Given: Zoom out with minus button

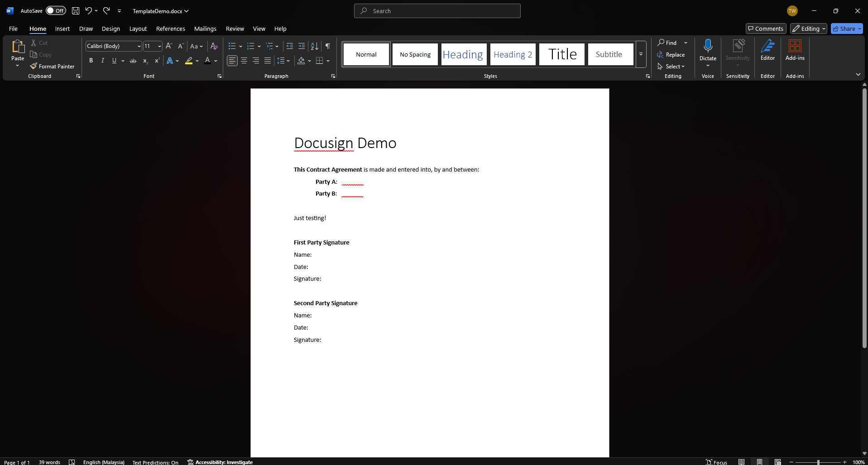Looking at the screenshot, I should point(791,462).
